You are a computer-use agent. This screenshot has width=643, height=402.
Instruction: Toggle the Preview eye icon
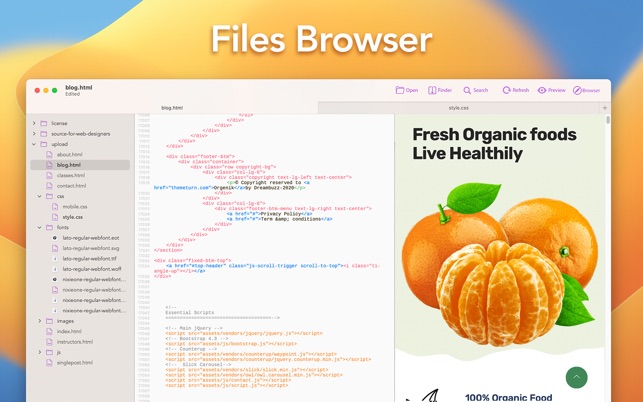[542, 90]
